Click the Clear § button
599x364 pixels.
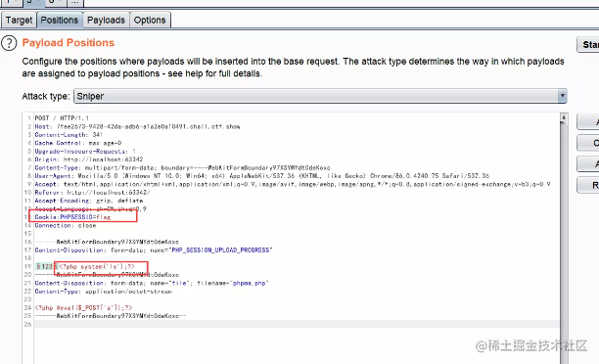tap(588, 143)
